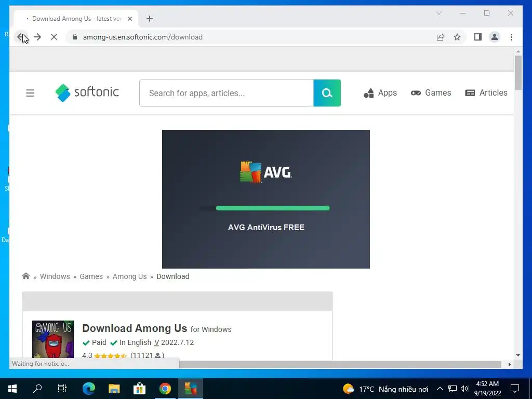The image size is (532, 399).
Task: Go to home via breadcrumb house icon
Action: pos(26,276)
